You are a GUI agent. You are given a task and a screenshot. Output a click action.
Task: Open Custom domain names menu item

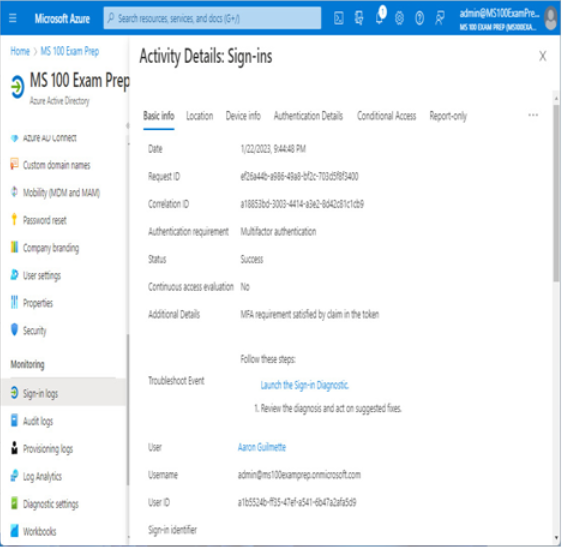click(57, 165)
